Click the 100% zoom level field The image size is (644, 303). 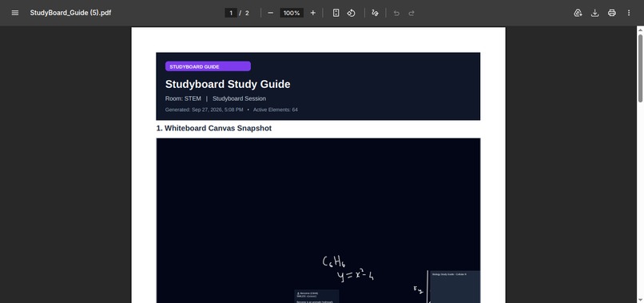point(292,13)
